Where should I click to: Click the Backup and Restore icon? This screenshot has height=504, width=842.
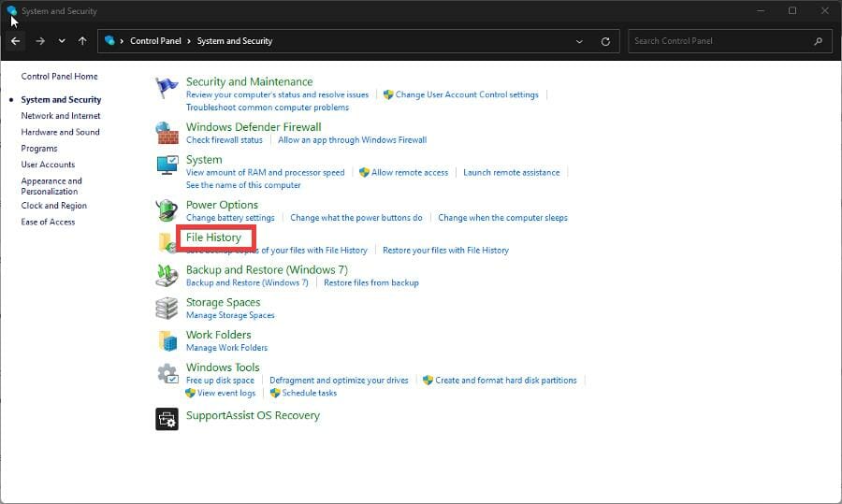click(x=167, y=275)
